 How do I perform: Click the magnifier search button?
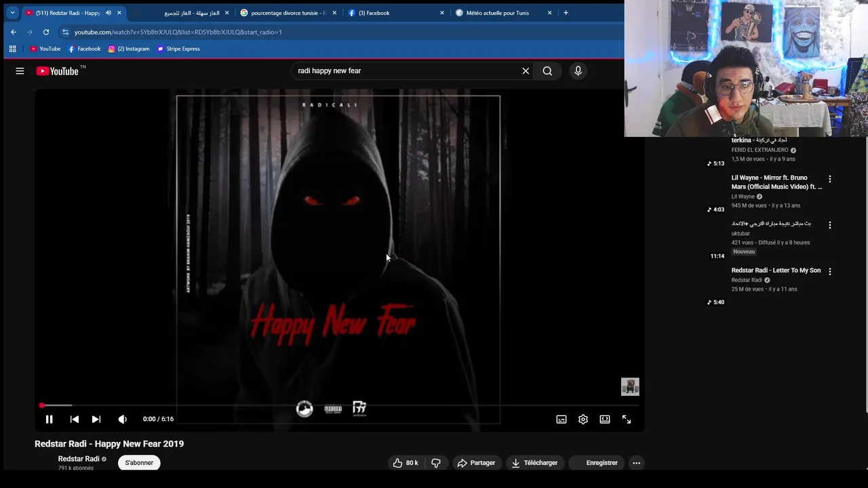547,70
